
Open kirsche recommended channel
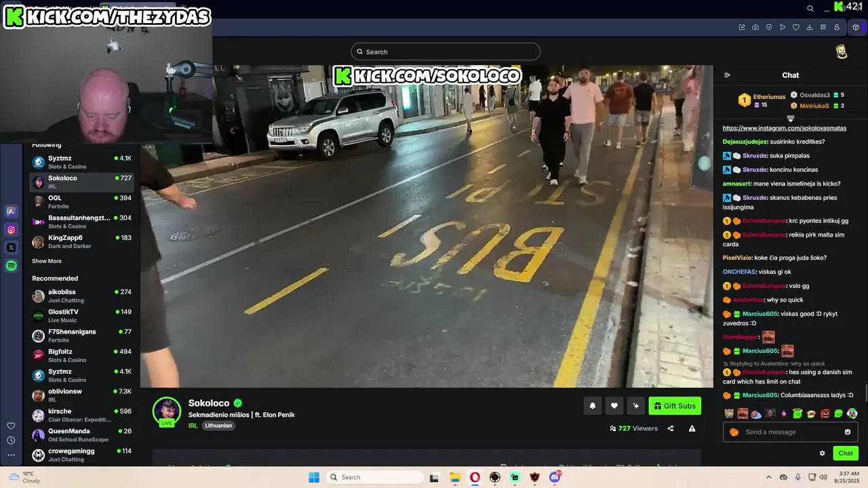[x=82, y=415]
